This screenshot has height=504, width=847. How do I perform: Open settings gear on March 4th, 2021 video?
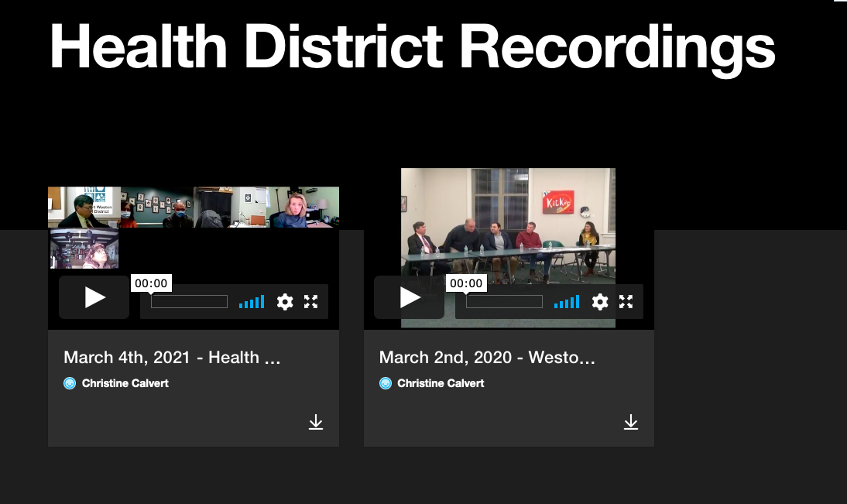click(x=285, y=302)
